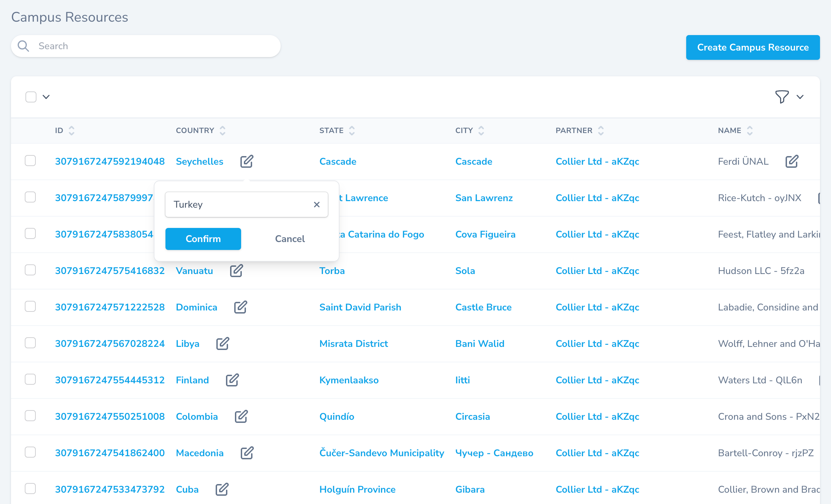Click edit icon next to Macedonia
831x504 pixels.
tap(247, 453)
